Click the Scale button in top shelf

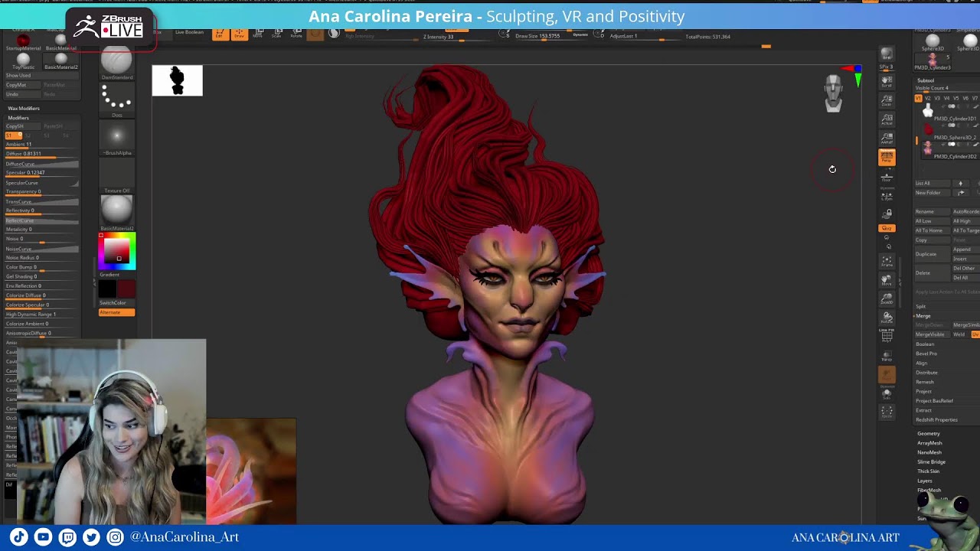coord(276,34)
